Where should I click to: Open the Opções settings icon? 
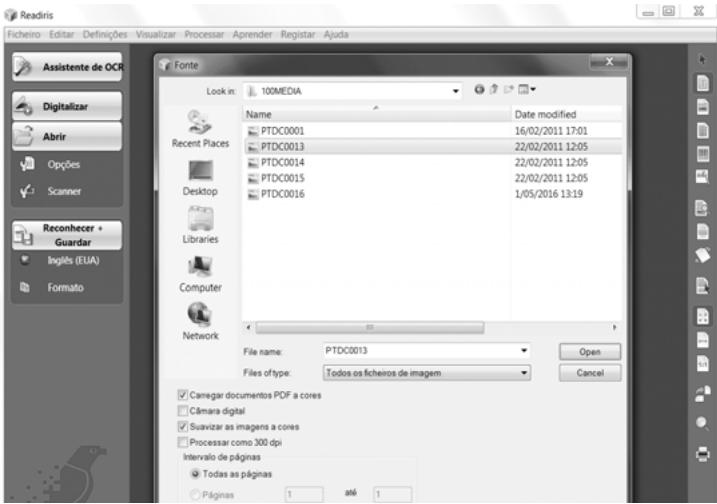pyautogui.click(x=27, y=164)
